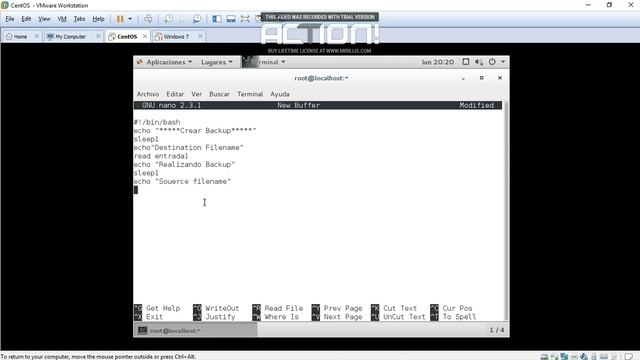Click the volume speaker icon in GNOME panel

click(479, 62)
